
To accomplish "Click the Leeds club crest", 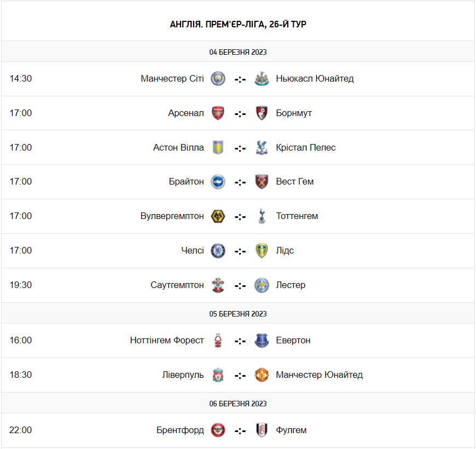I will pyautogui.click(x=262, y=251).
